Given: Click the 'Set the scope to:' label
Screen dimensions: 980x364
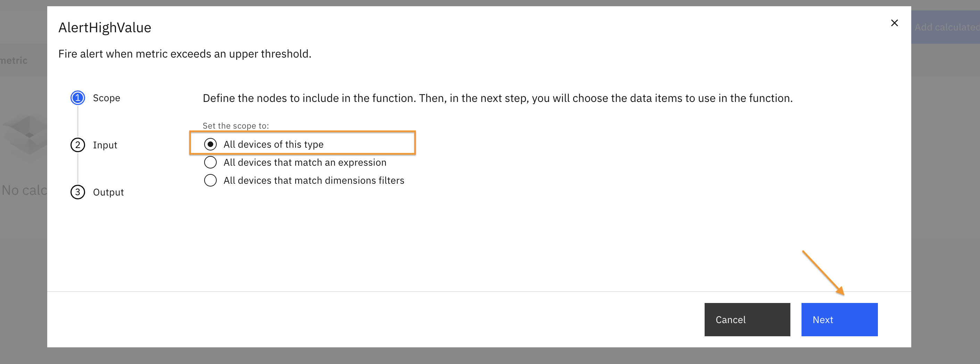Looking at the screenshot, I should (236, 126).
